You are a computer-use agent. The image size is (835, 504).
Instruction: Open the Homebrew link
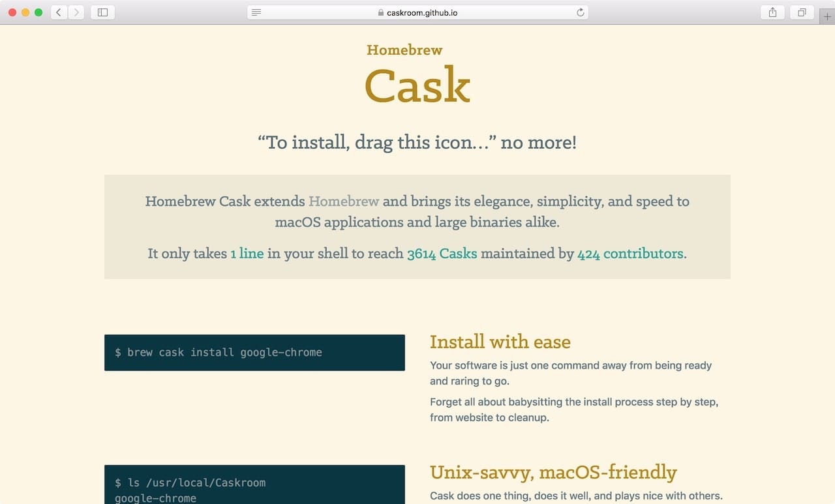tap(344, 201)
